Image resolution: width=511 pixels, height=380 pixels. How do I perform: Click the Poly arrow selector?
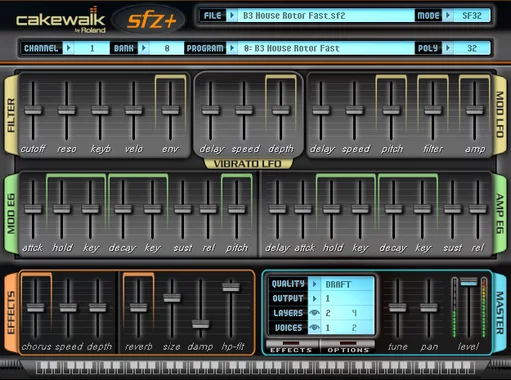(448, 48)
